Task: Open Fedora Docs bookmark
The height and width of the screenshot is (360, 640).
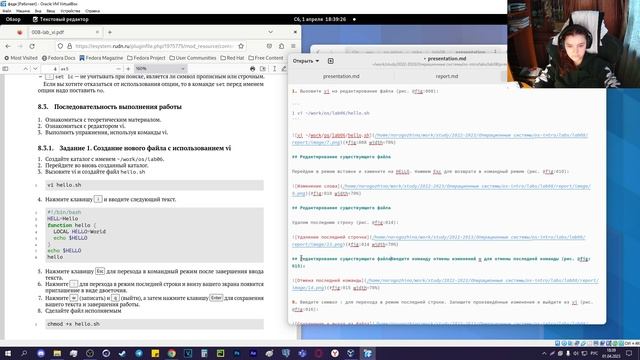Action: click(x=59, y=58)
